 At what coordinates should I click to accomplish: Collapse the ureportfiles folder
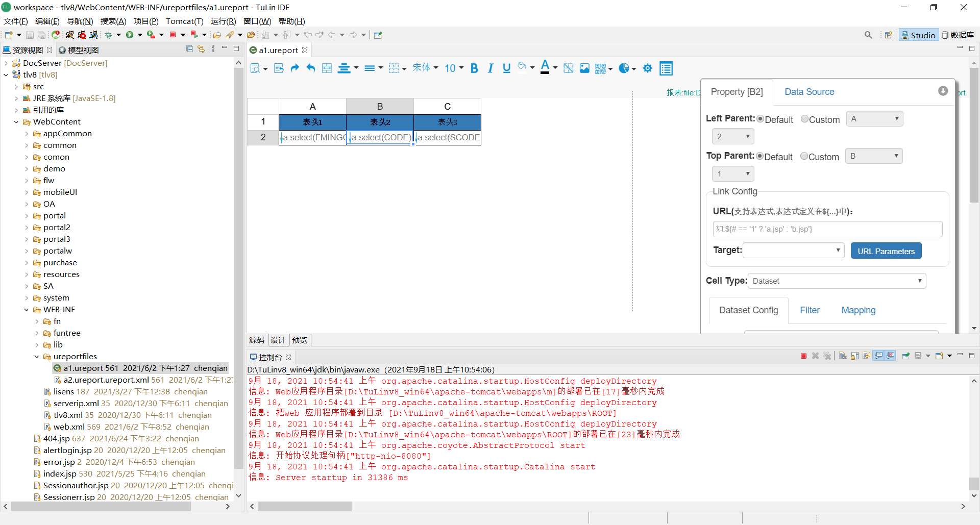pos(37,357)
